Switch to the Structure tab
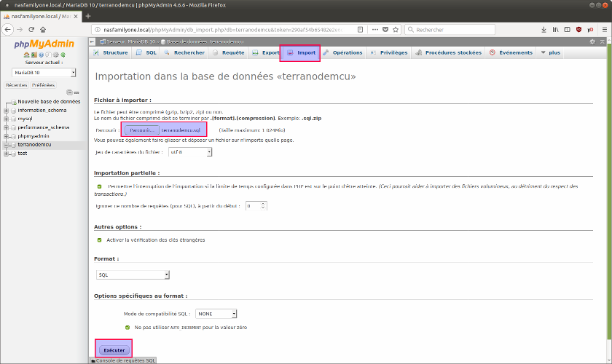Viewport: 612px width, 364px height. point(111,53)
